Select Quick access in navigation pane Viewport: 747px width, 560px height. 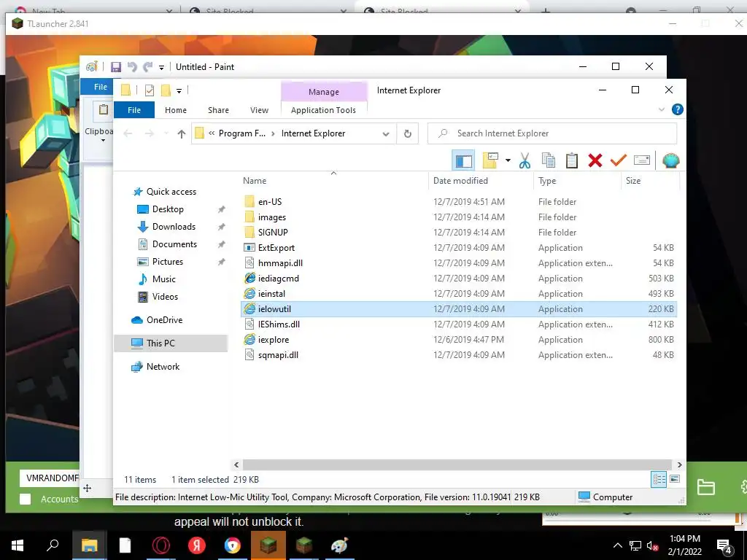click(171, 192)
